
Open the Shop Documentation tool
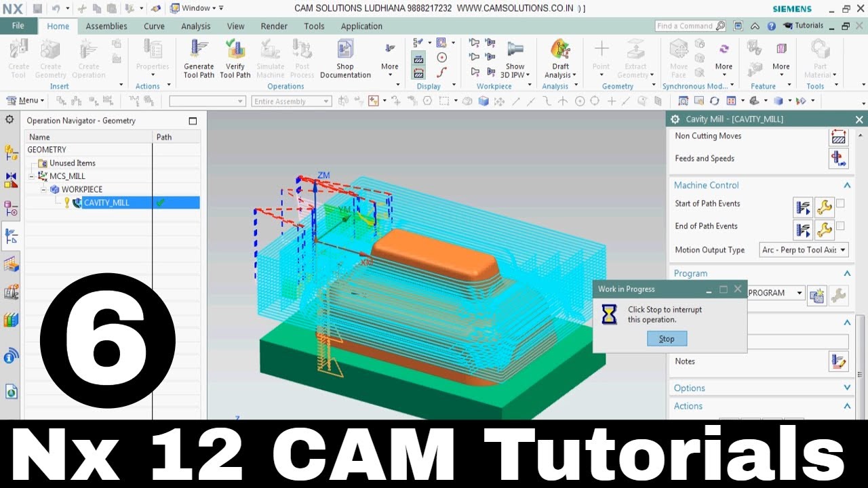tap(345, 58)
